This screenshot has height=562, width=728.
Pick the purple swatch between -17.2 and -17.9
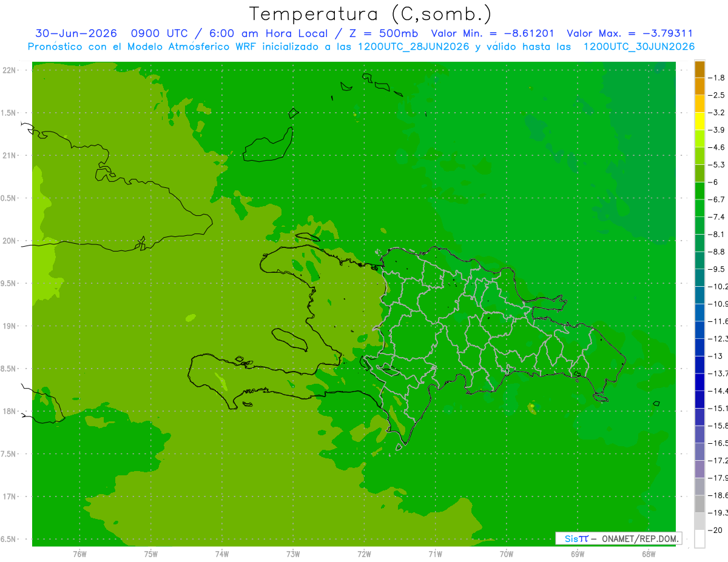click(x=699, y=469)
